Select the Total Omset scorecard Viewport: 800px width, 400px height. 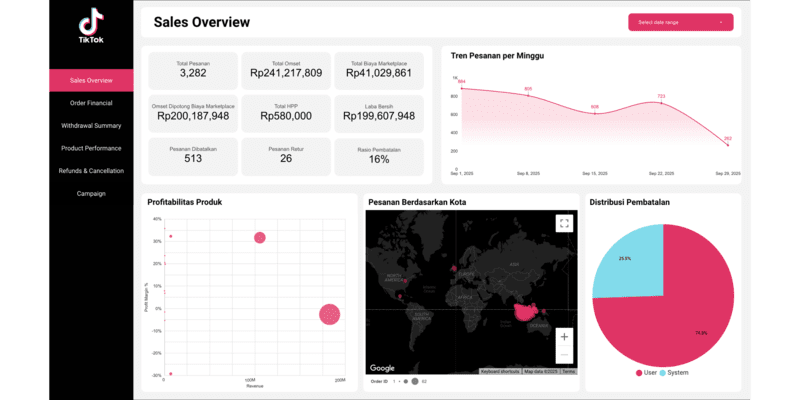(x=286, y=69)
